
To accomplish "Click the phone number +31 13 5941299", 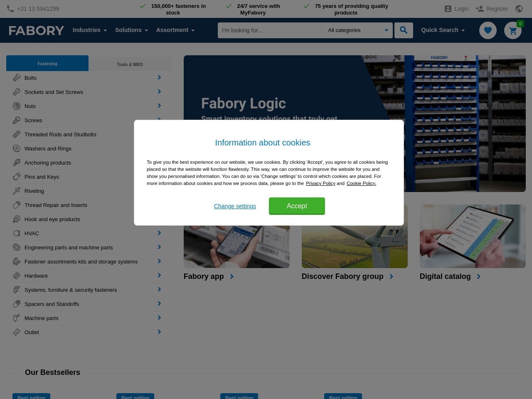I will [x=38, y=9].
